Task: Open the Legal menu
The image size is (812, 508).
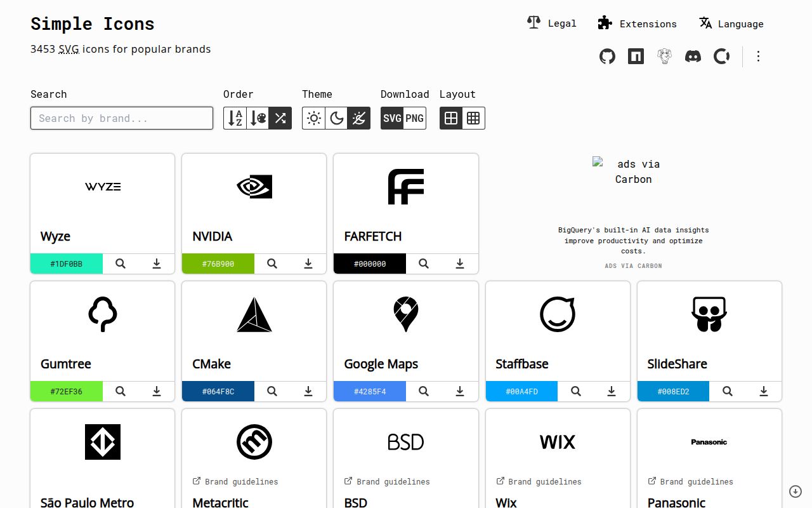Action: click(x=552, y=23)
